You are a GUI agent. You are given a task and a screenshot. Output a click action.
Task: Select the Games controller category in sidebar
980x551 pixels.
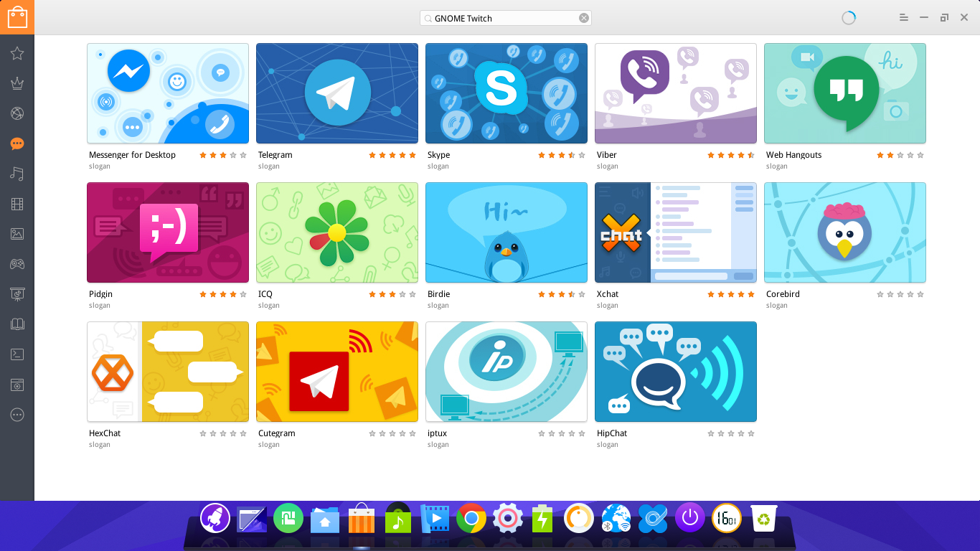coord(17,264)
